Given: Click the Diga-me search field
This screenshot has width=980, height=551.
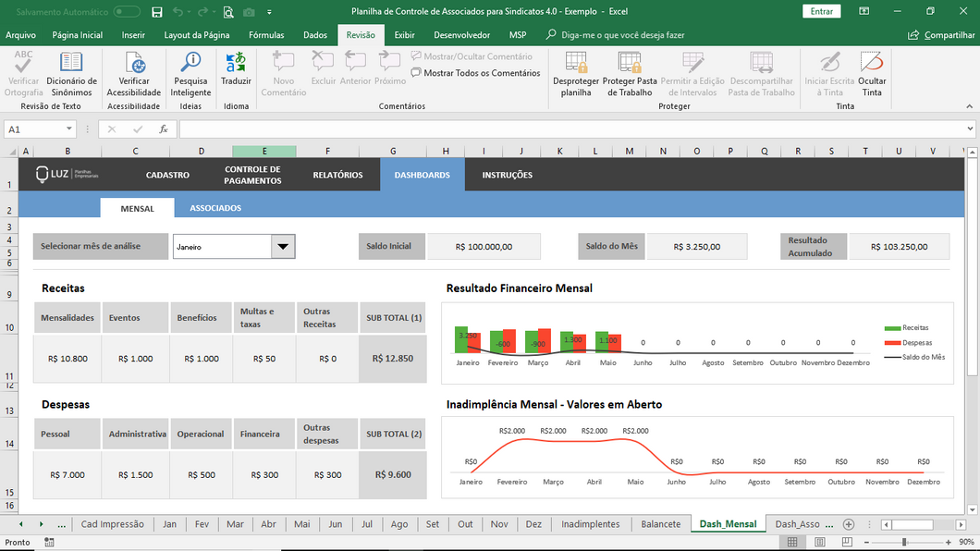Looking at the screenshot, I should [x=622, y=34].
